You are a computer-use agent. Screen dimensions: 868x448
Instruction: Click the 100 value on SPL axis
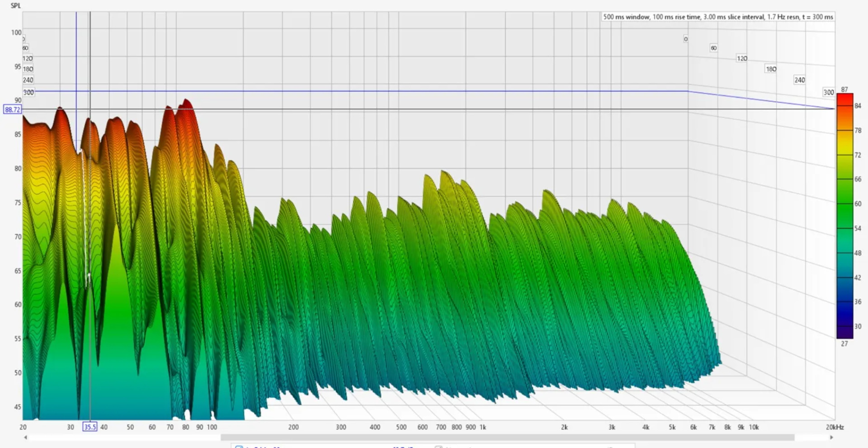coord(16,33)
